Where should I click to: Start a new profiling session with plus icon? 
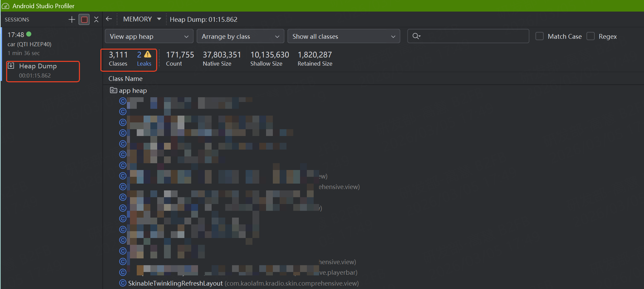click(x=71, y=19)
